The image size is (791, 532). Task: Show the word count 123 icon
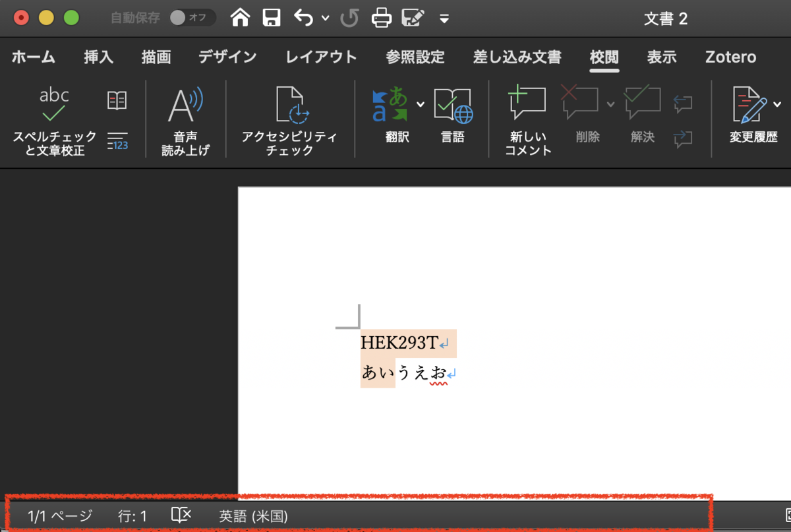(117, 140)
